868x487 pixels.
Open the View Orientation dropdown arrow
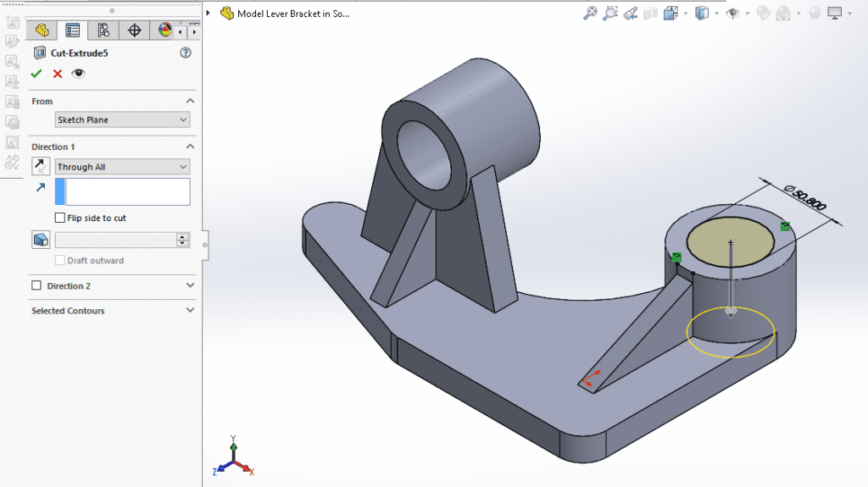(685, 14)
